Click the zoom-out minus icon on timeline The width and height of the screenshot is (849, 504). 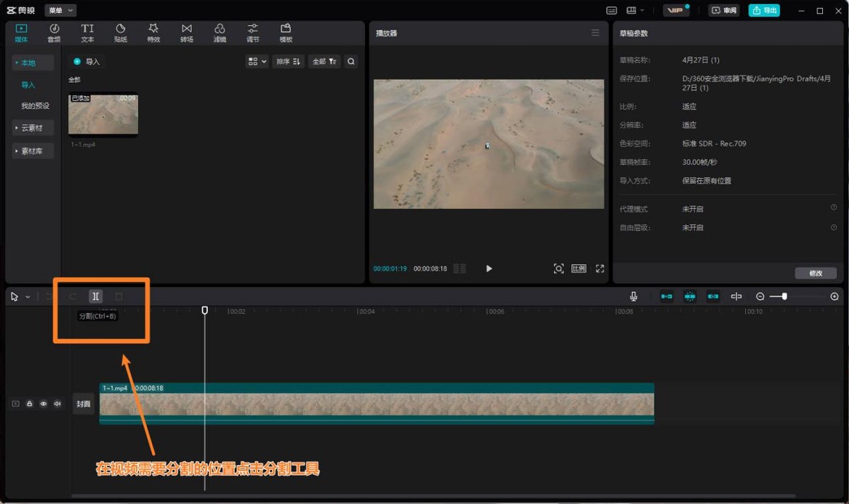[760, 297]
